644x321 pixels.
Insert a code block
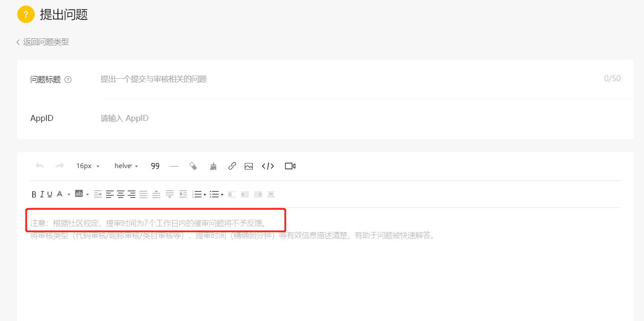[x=268, y=166]
